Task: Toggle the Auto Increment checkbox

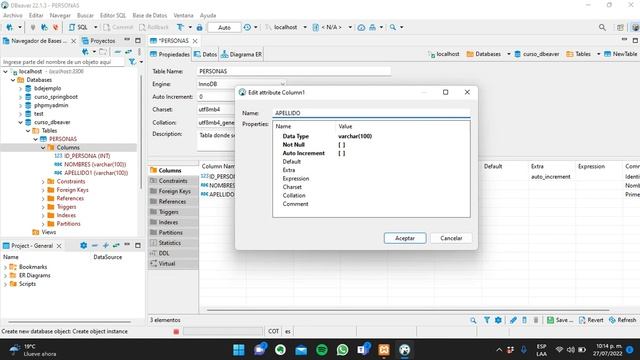Action: pos(342,153)
